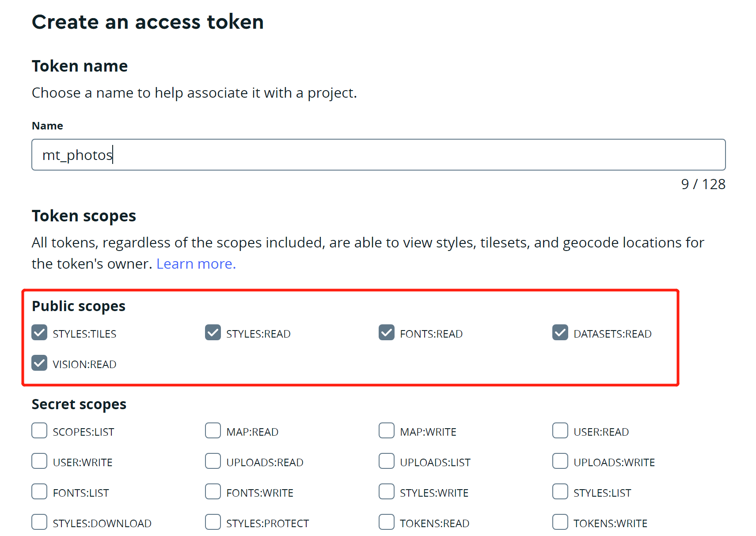The width and height of the screenshot is (756, 536).
Task: Enable the USER:WRITE scope
Action: click(x=39, y=461)
